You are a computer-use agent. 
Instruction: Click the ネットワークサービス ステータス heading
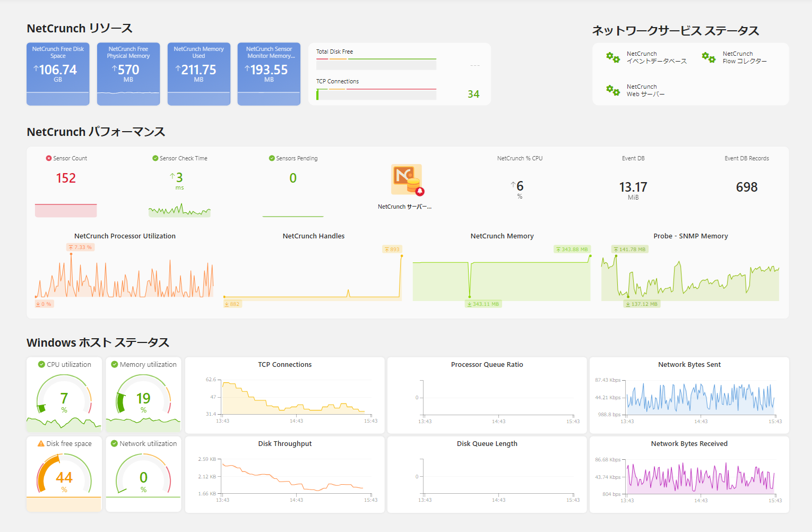click(676, 31)
